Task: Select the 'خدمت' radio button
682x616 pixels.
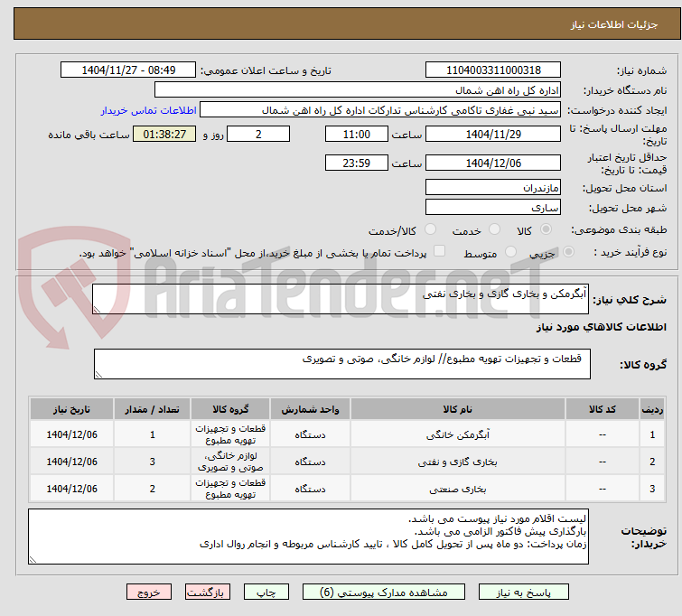Action: tap(494, 229)
